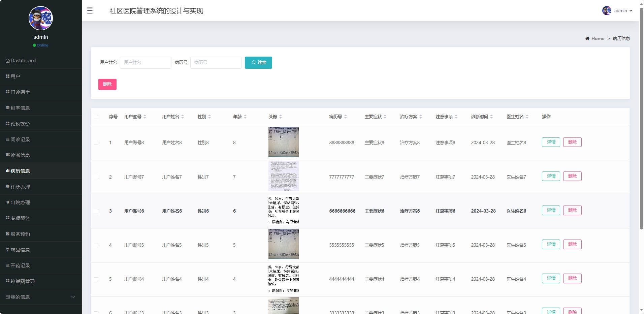Sort table by 诊断时间 column arrows
Viewport: 644px width, 314px height.
[491, 117]
